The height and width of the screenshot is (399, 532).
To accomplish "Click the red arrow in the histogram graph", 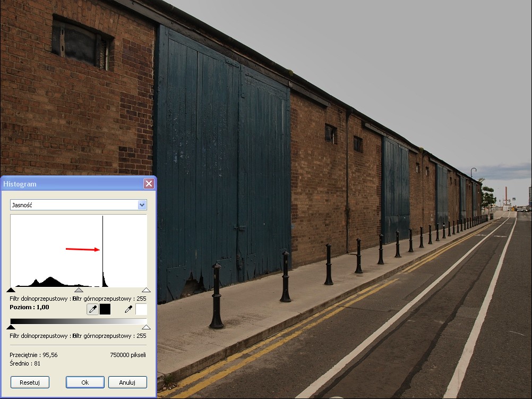I will (x=83, y=249).
